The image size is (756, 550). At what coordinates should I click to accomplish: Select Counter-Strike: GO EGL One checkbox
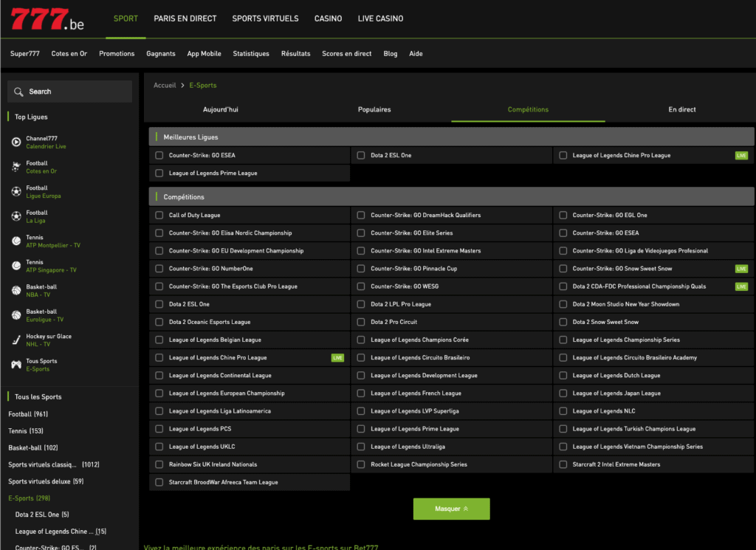tap(563, 215)
